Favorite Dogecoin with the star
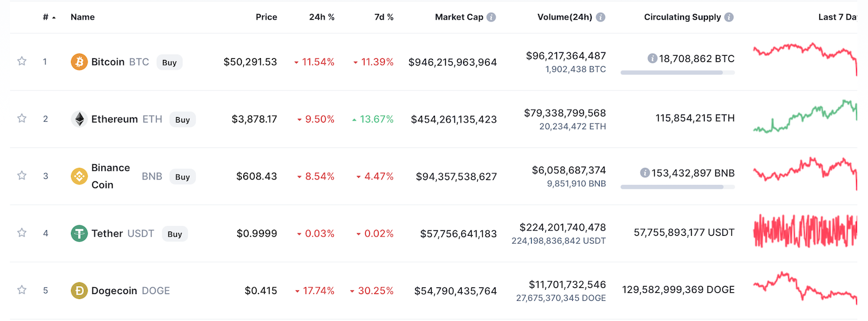Screen dimensions: 868x321 point(22,290)
